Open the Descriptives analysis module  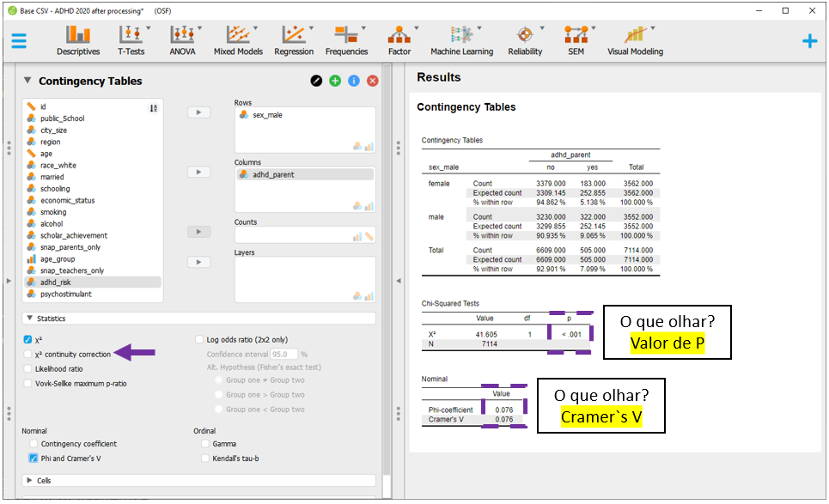click(x=78, y=39)
